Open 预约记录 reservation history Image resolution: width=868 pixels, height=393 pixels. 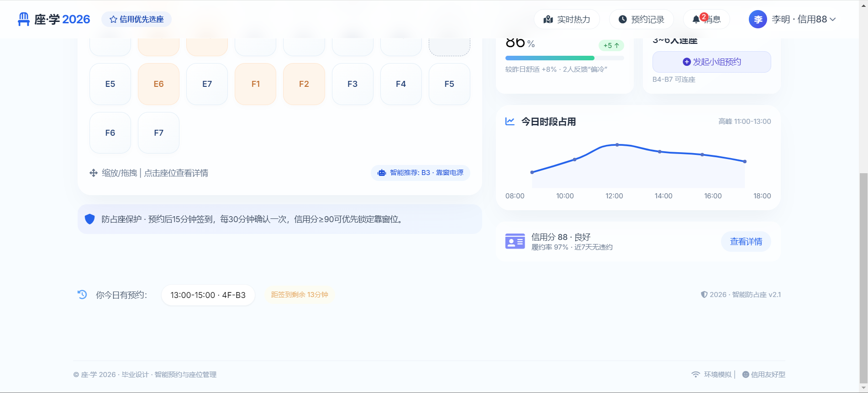(x=641, y=19)
